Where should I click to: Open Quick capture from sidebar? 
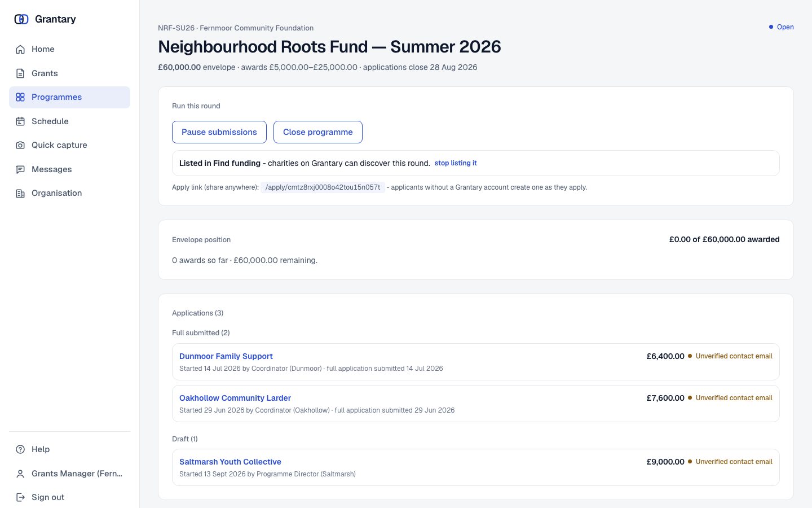pyautogui.click(x=69, y=145)
